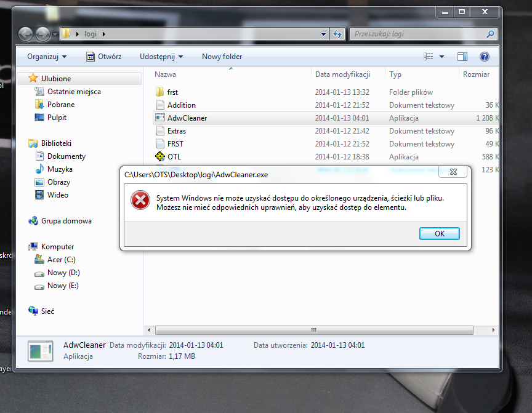Change the view with the view icon
The height and width of the screenshot is (413, 532).
pyautogui.click(x=428, y=57)
